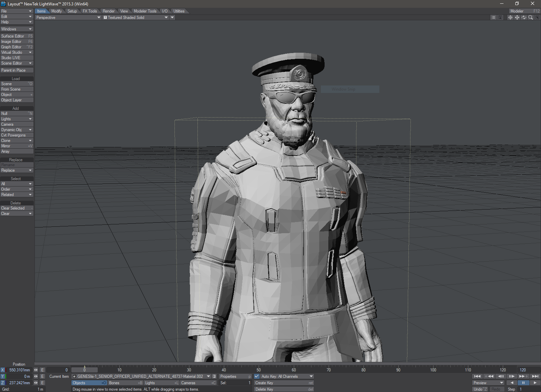
Task: Click frame 60 on the timeline
Action: point(293,370)
